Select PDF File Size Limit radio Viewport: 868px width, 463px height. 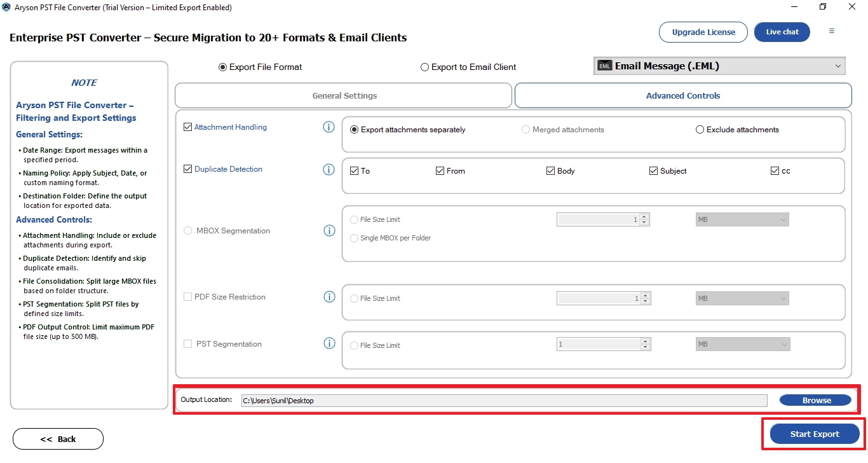[354, 298]
